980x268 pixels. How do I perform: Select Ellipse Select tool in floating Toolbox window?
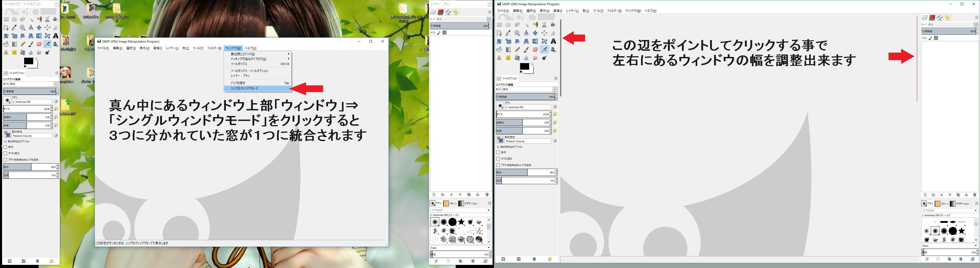coord(14,19)
